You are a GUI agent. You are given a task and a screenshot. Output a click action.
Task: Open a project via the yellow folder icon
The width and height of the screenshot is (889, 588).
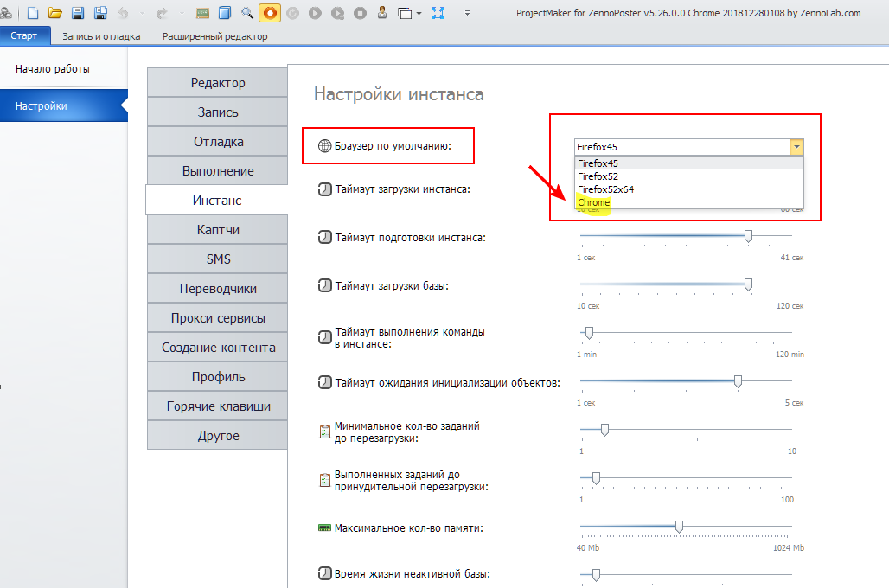55,12
